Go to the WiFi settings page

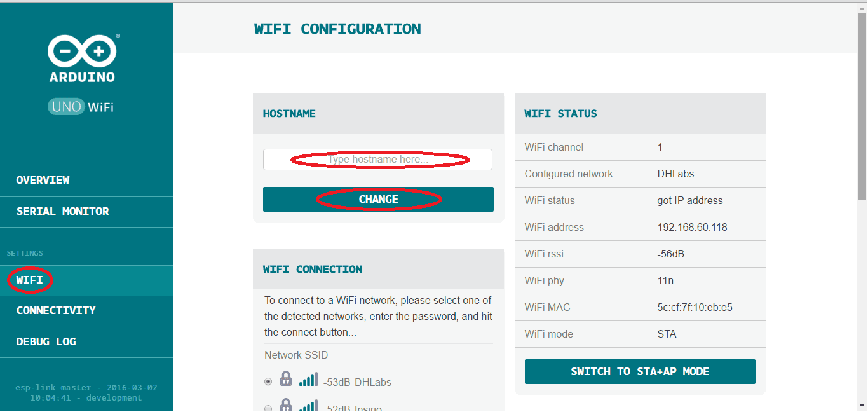pyautogui.click(x=30, y=280)
